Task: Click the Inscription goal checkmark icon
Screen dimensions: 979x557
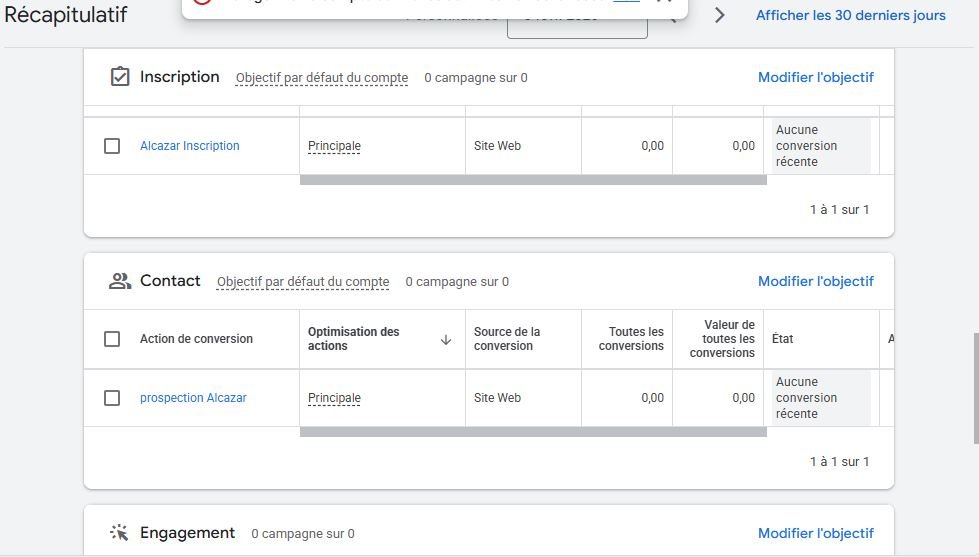Action: coord(120,77)
